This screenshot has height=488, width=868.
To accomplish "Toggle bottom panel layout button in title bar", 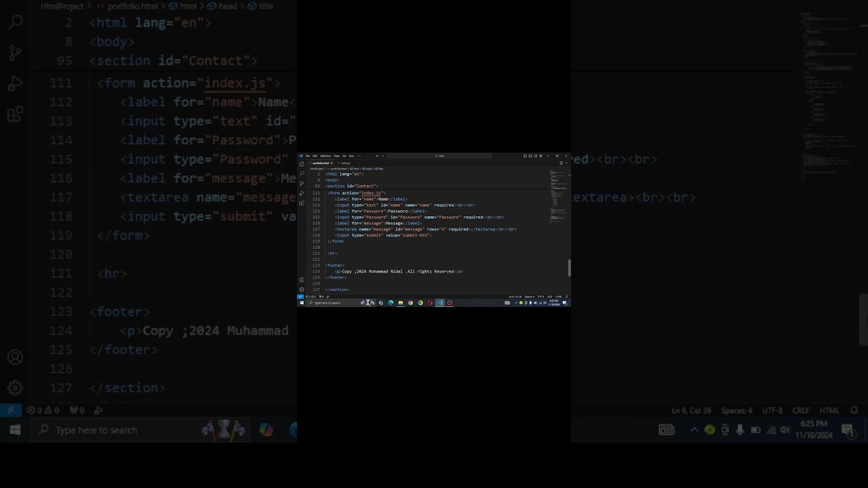I will point(530,156).
